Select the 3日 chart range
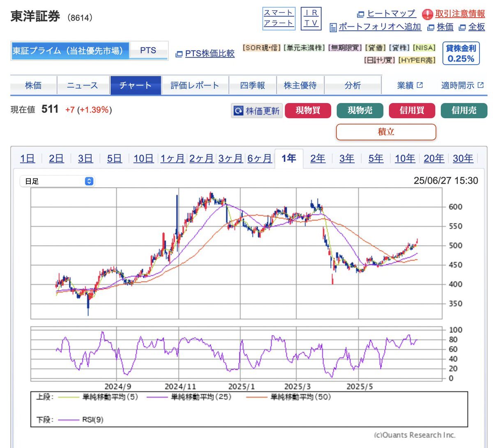 (x=85, y=159)
